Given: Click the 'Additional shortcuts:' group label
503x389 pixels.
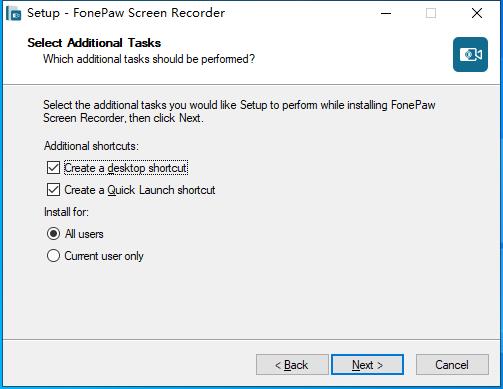Looking at the screenshot, I should pos(91,146).
